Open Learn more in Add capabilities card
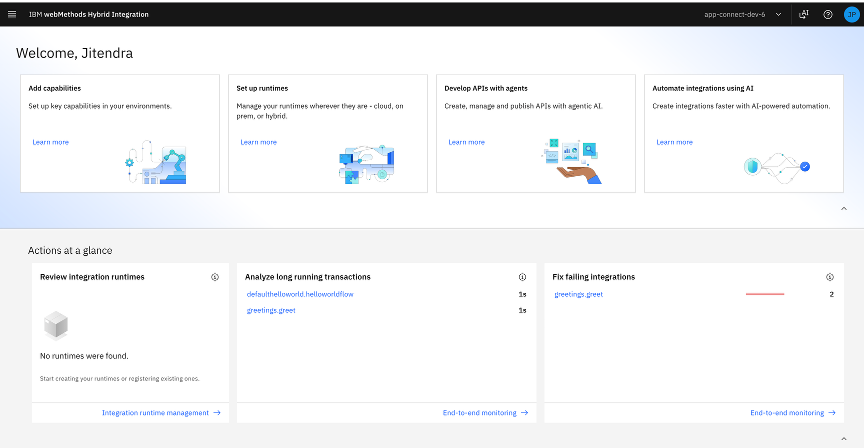 [x=51, y=142]
